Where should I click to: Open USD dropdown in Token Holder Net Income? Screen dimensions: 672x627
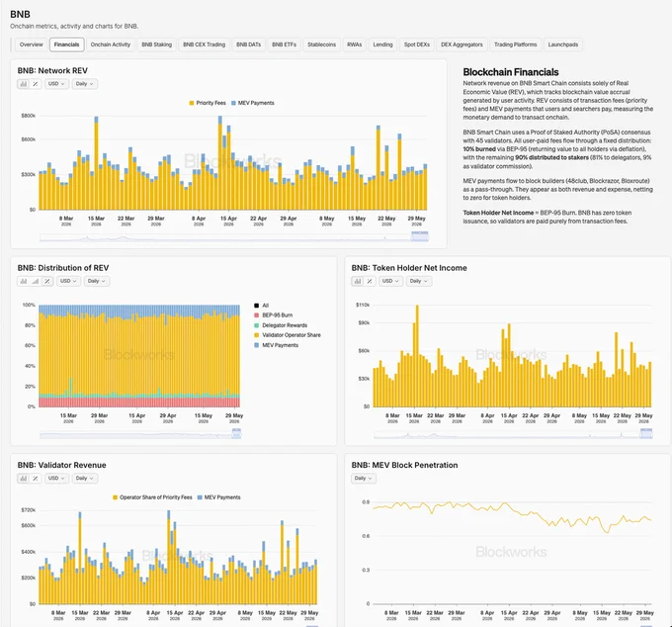tap(390, 281)
